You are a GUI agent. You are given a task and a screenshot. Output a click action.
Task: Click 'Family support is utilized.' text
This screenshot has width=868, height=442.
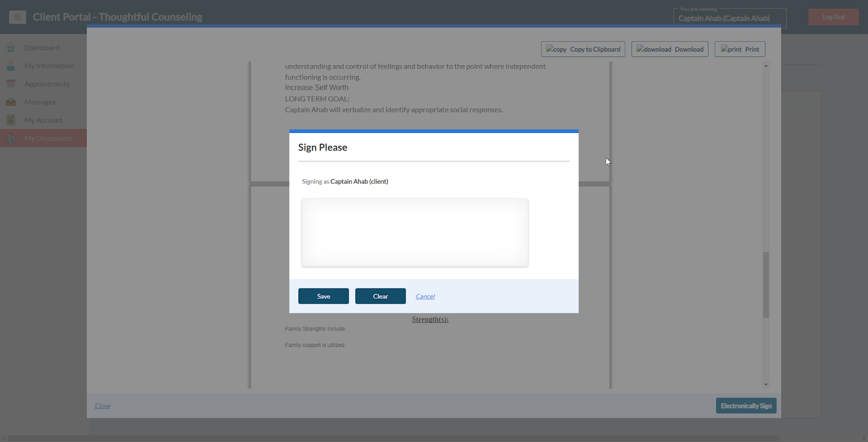(x=315, y=345)
